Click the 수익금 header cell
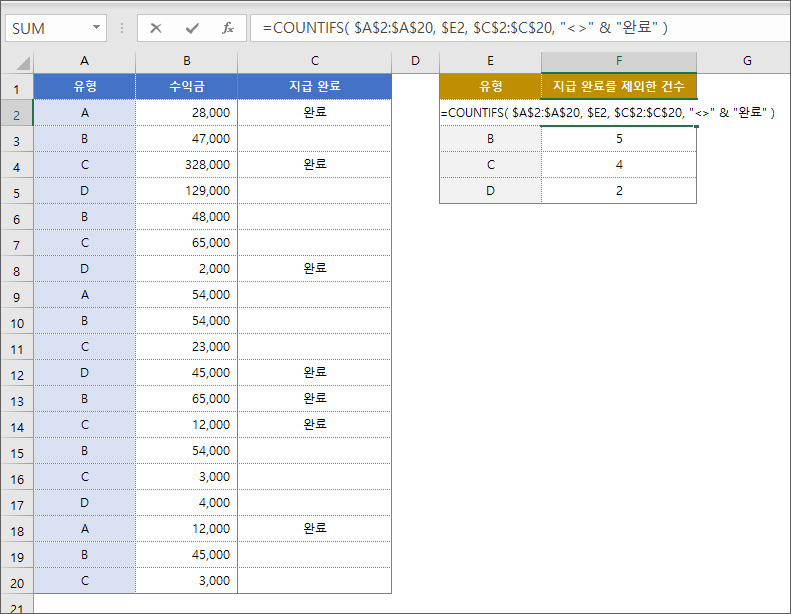Viewport: 791px width, 614px height. (187, 86)
